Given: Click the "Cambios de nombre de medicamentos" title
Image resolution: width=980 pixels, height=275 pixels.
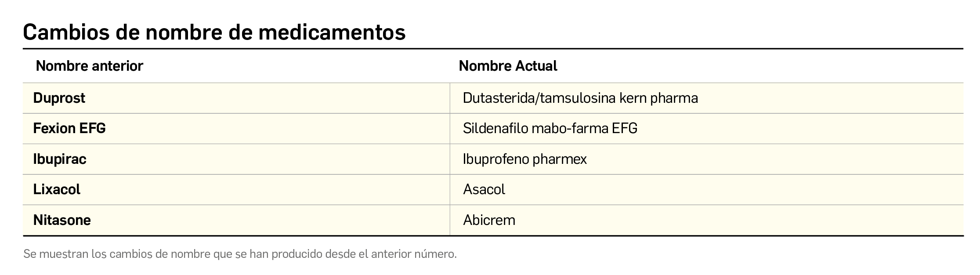Looking at the screenshot, I should click(x=214, y=32).
